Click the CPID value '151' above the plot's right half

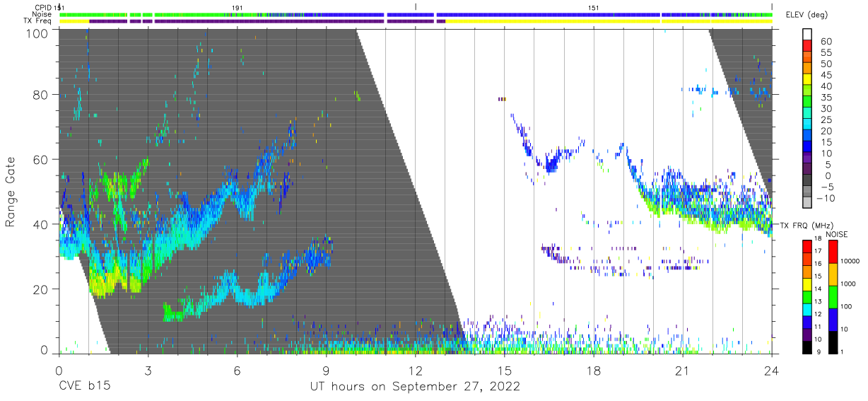point(594,7)
